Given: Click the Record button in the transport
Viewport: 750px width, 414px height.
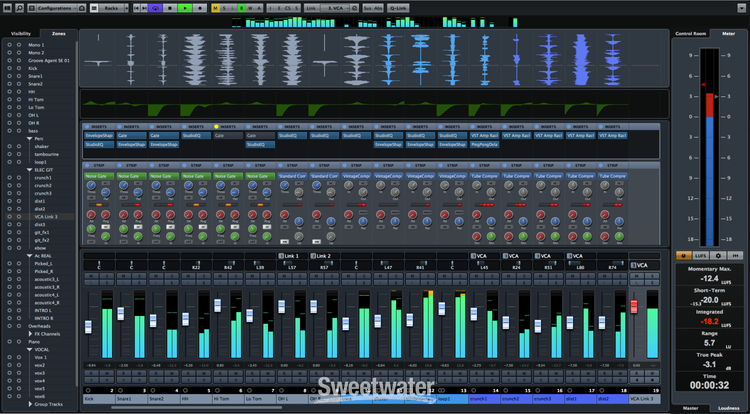Looking at the screenshot, I should [200, 7].
